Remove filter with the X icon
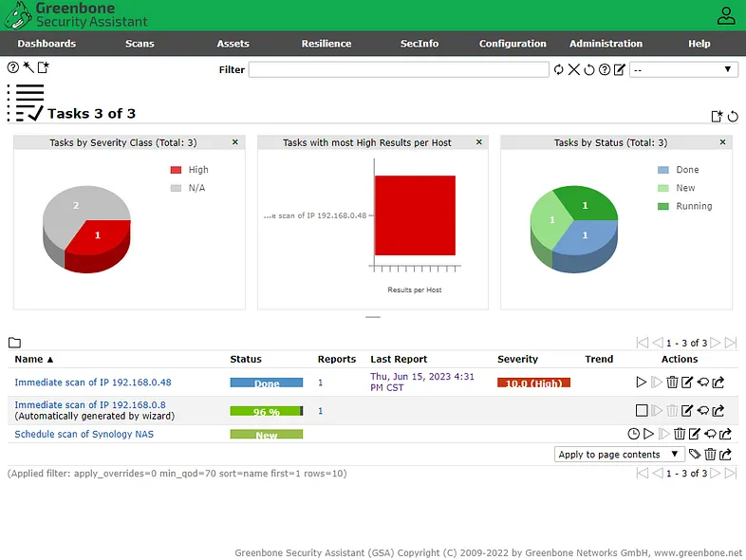 pyautogui.click(x=574, y=69)
